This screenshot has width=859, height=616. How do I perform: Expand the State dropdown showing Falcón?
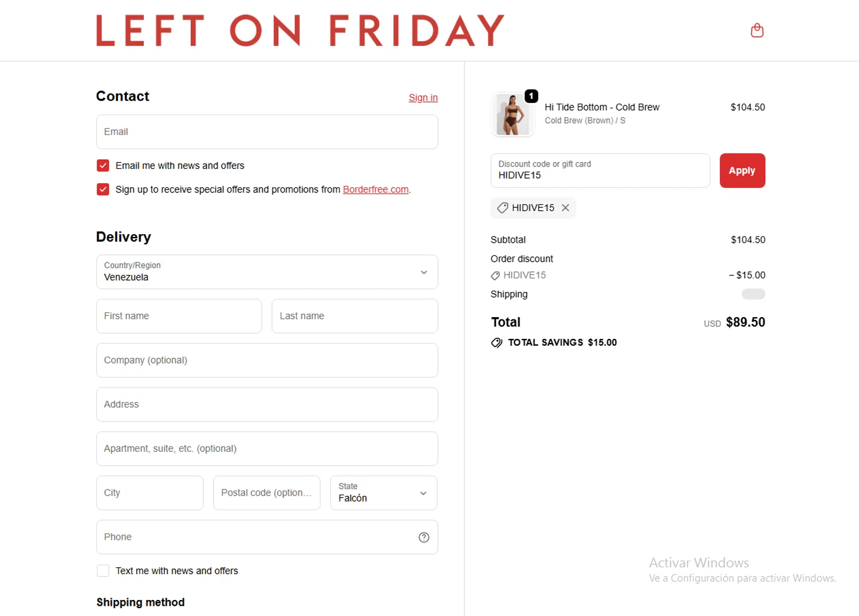[x=384, y=493]
